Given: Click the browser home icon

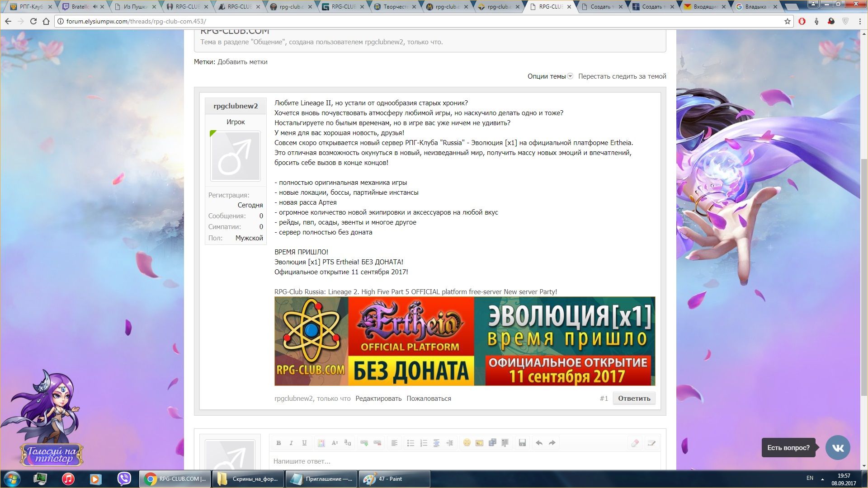Looking at the screenshot, I should [46, 21].
